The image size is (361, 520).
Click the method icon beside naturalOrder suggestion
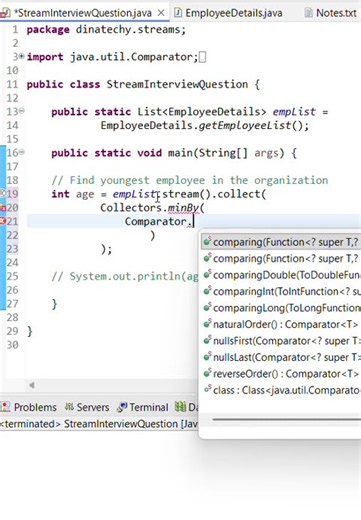coord(208,323)
